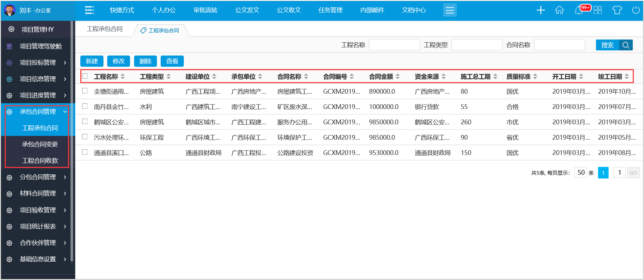The width and height of the screenshot is (644, 280).
Task: Select 承包合同变更 in sidebar
Action: coord(40,144)
